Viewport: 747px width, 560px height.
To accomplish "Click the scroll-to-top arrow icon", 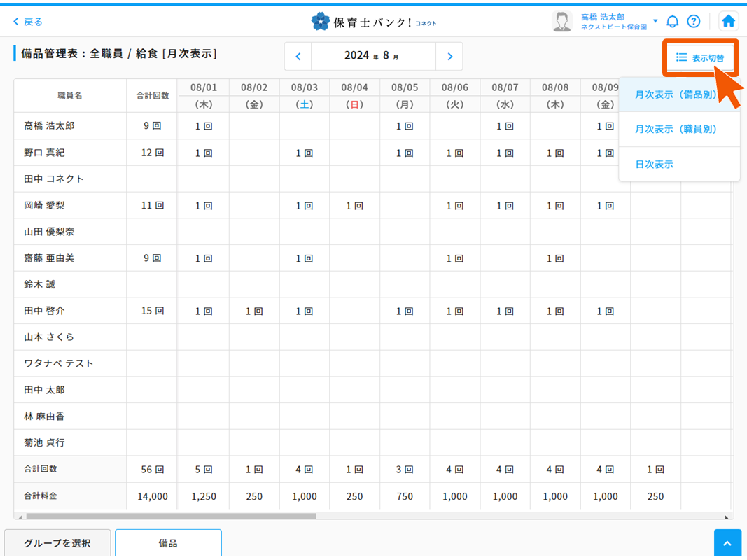I will [727, 542].
